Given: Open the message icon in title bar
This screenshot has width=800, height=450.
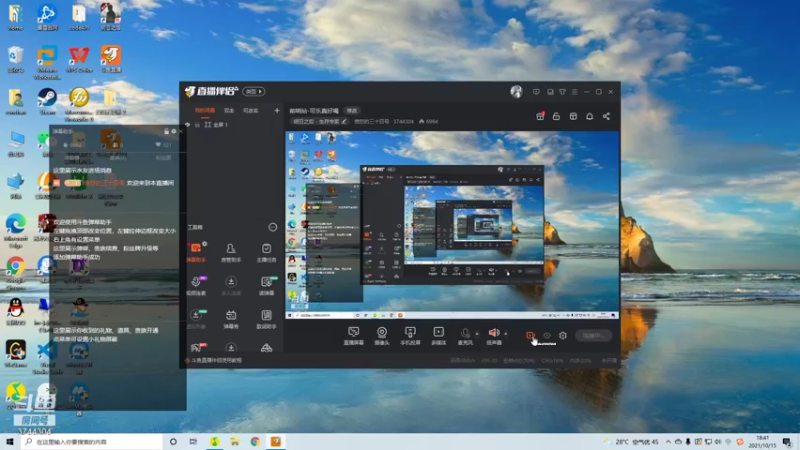Looking at the screenshot, I should [536, 92].
